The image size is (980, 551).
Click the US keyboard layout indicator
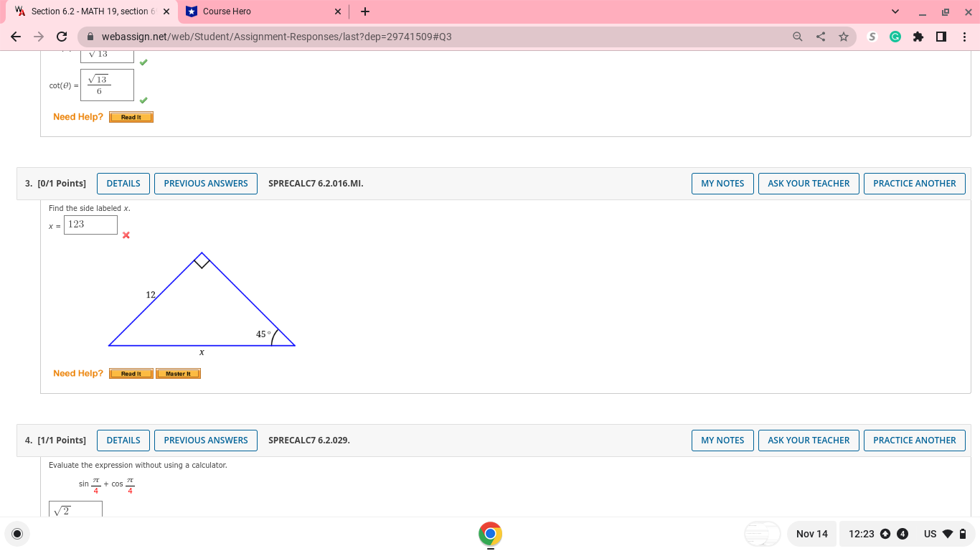click(929, 534)
